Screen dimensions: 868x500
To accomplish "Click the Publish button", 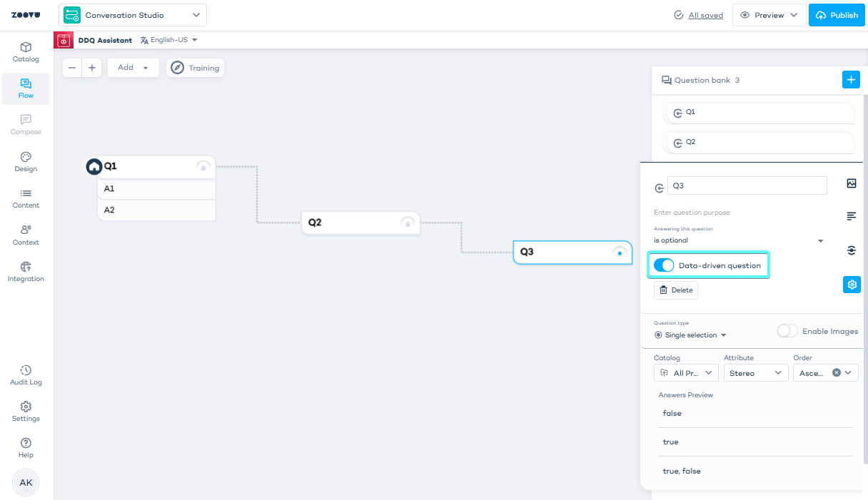I will pos(837,15).
